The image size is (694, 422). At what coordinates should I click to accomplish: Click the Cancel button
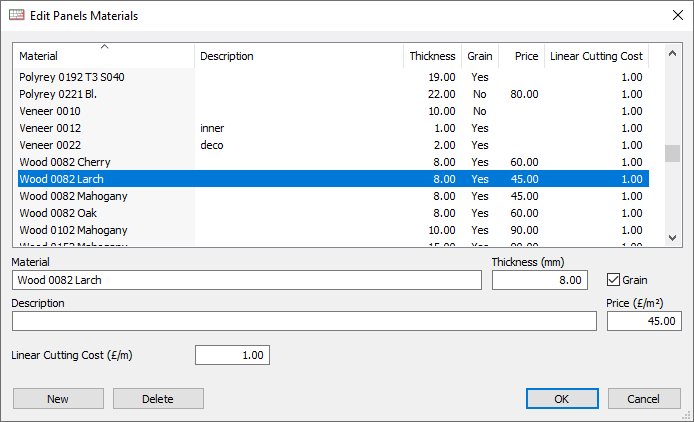644,399
